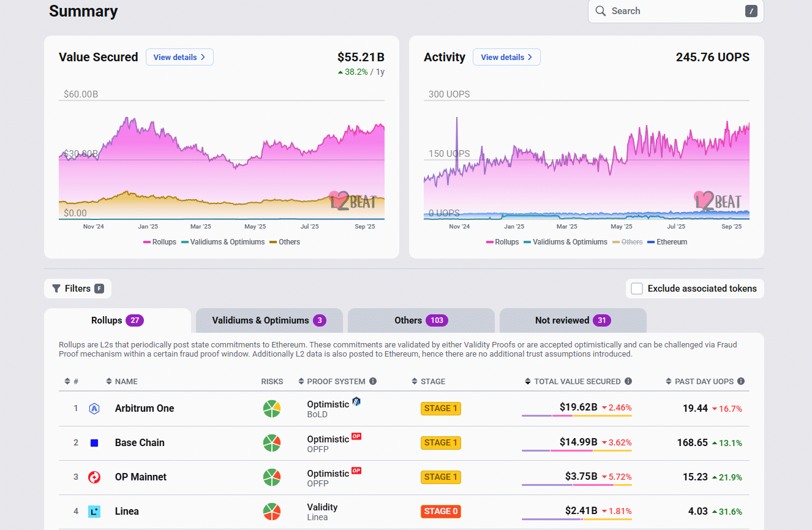Click the STAGE 0 badge for Linea
Image resolution: width=812 pixels, height=530 pixels.
point(441,512)
